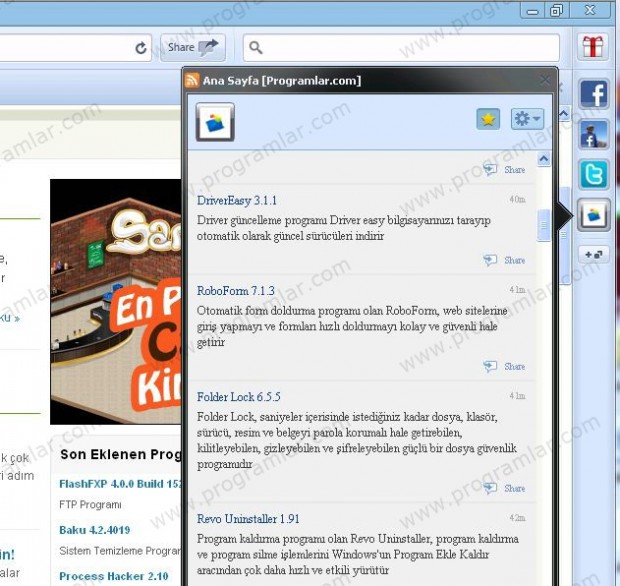Click the page scroll up arrow behind panel
620x586 pixels.
[x=564, y=114]
